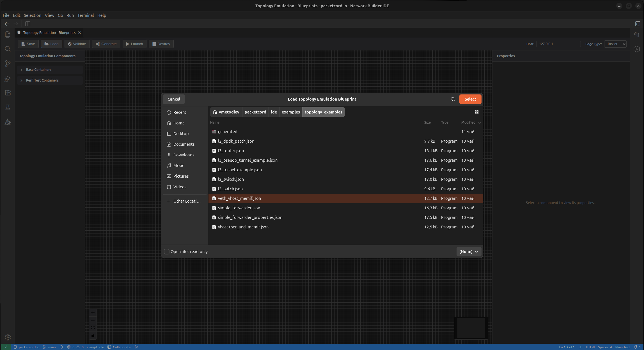
Task: Switch file list to grid view icon
Action: tap(477, 112)
